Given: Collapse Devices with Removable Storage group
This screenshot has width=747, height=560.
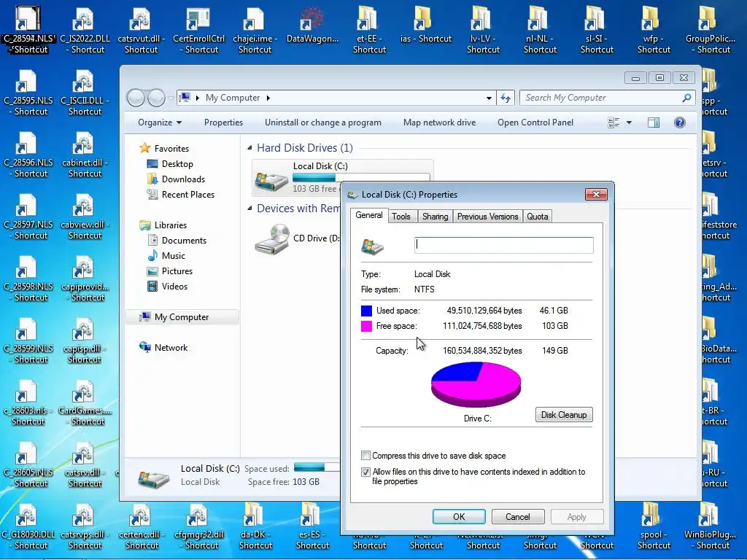Looking at the screenshot, I should coord(249,209).
